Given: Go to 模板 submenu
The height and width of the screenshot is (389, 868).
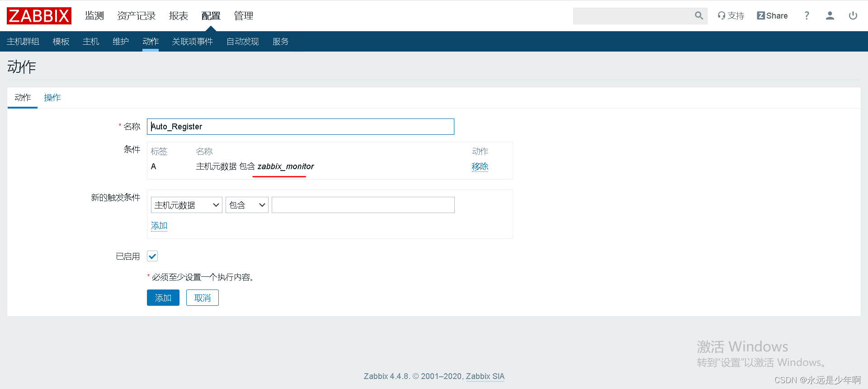Looking at the screenshot, I should [x=61, y=42].
